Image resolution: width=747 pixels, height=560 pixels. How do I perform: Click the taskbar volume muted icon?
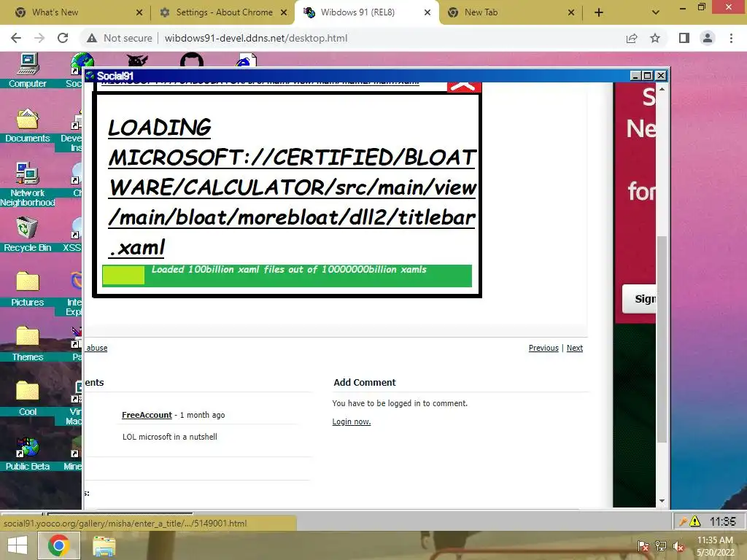(x=678, y=547)
